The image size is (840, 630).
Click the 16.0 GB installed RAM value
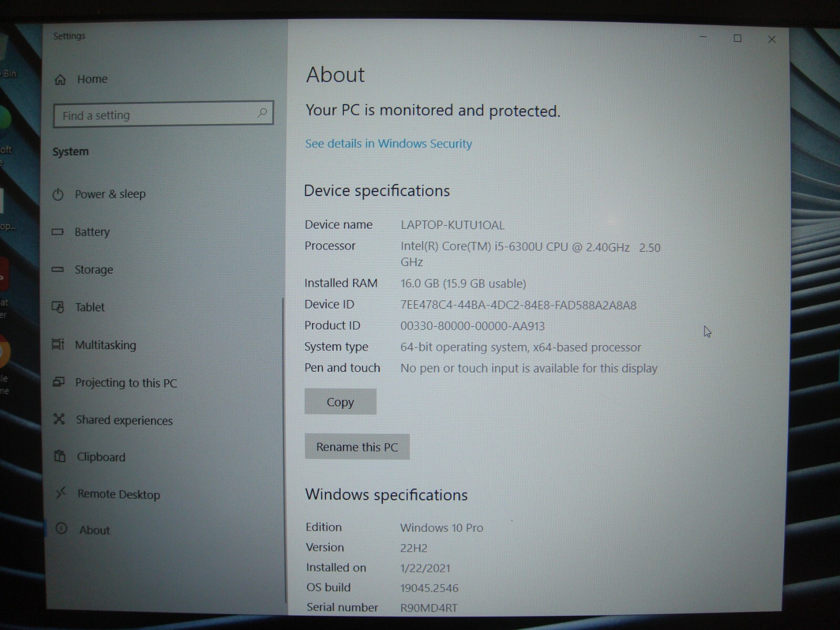[463, 283]
